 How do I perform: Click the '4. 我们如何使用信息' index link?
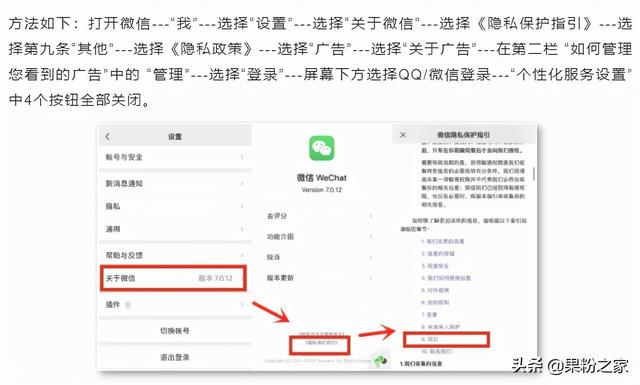(446, 278)
